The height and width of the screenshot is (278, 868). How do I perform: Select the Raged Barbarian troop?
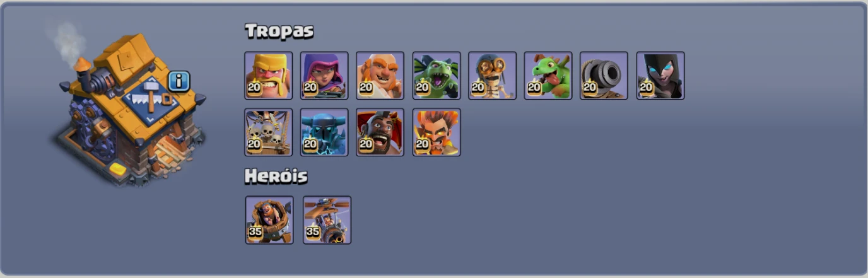[x=269, y=76]
